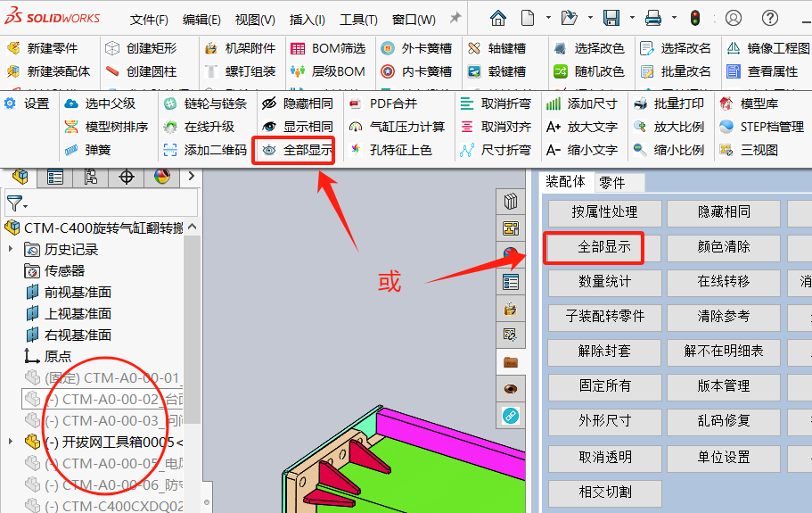Click the 按属性处理 button

pyautogui.click(x=605, y=212)
